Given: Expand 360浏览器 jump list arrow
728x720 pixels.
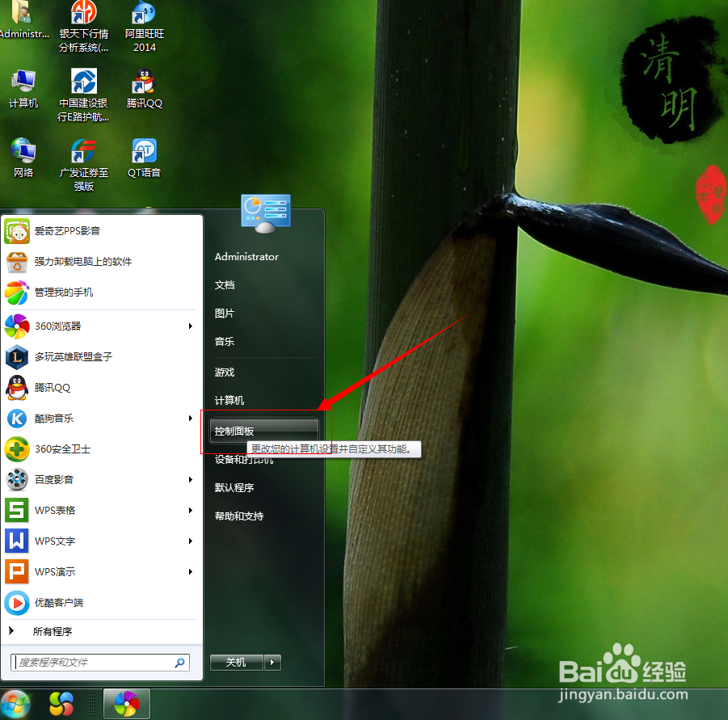Looking at the screenshot, I should click(x=191, y=326).
